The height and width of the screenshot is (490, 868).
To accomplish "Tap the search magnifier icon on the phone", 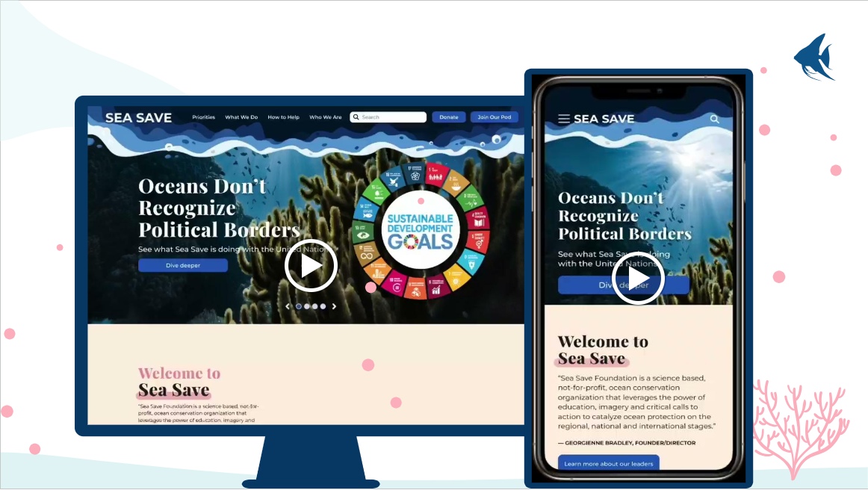I will (715, 119).
